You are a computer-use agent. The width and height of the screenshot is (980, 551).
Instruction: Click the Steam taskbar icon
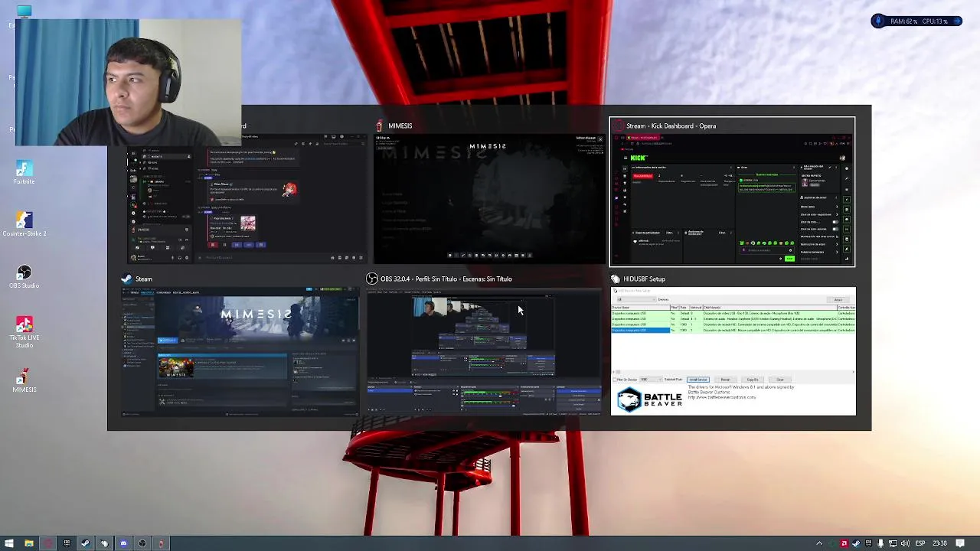pos(86,543)
